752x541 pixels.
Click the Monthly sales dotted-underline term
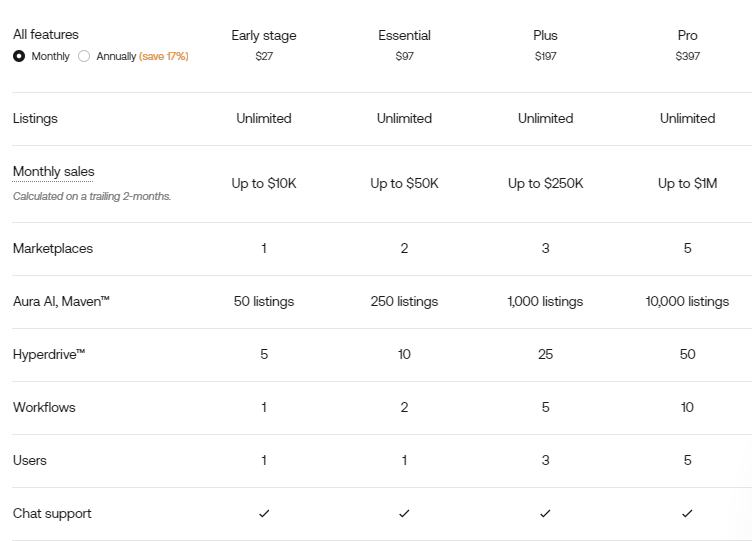click(x=53, y=172)
